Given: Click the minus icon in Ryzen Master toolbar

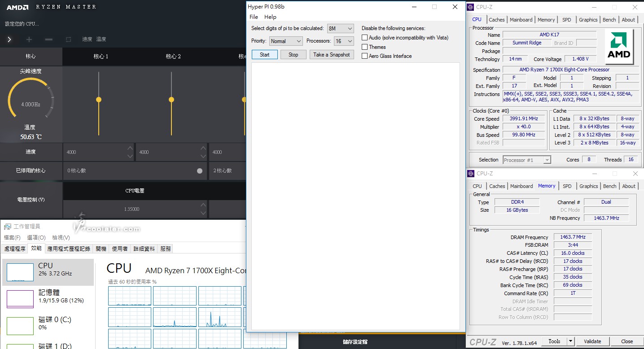Looking at the screenshot, I should tap(49, 39).
